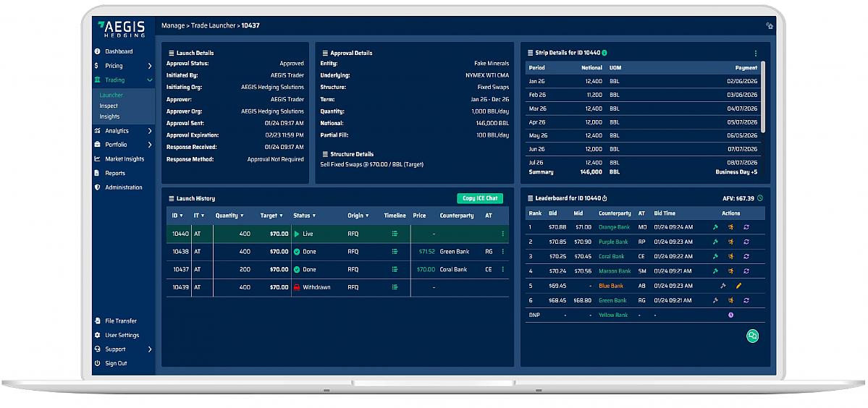
Task: Click the green clock icon beside AFV
Action: coord(760,198)
